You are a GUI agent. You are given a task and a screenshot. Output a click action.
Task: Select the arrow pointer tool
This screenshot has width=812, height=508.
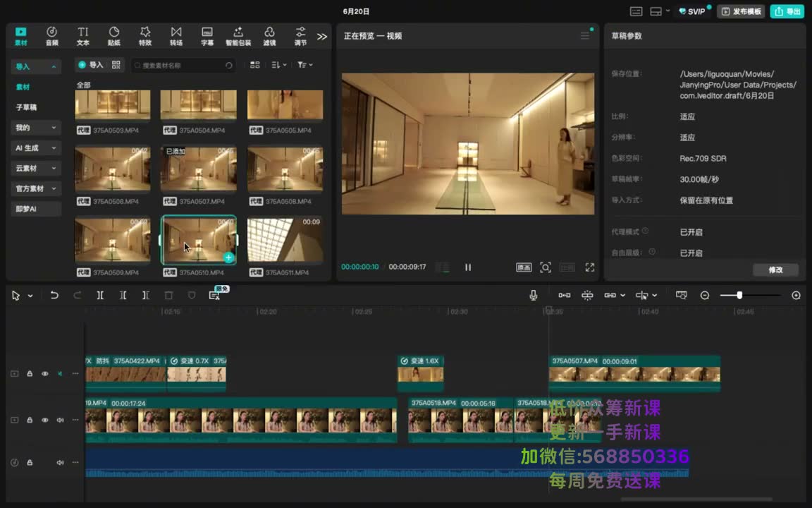(x=16, y=295)
